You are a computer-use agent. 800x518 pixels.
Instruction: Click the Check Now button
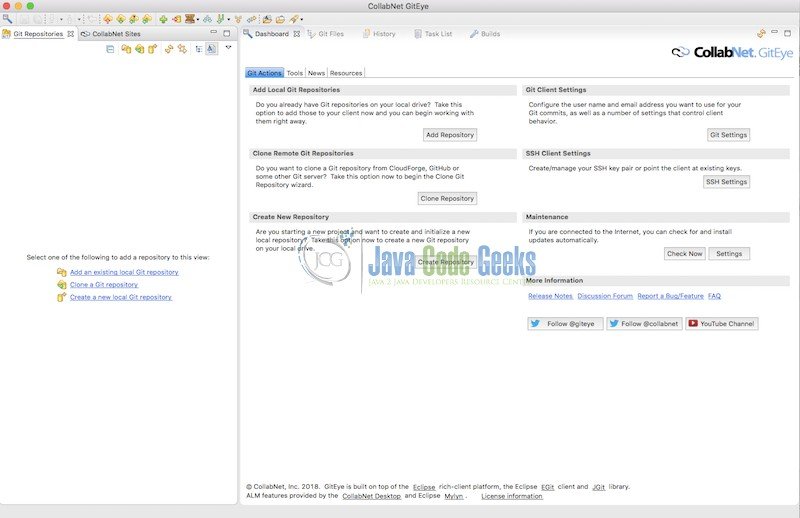685,254
